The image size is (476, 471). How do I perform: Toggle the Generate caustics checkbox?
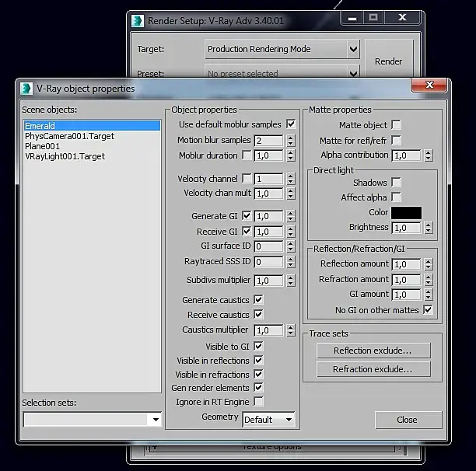[259, 300]
